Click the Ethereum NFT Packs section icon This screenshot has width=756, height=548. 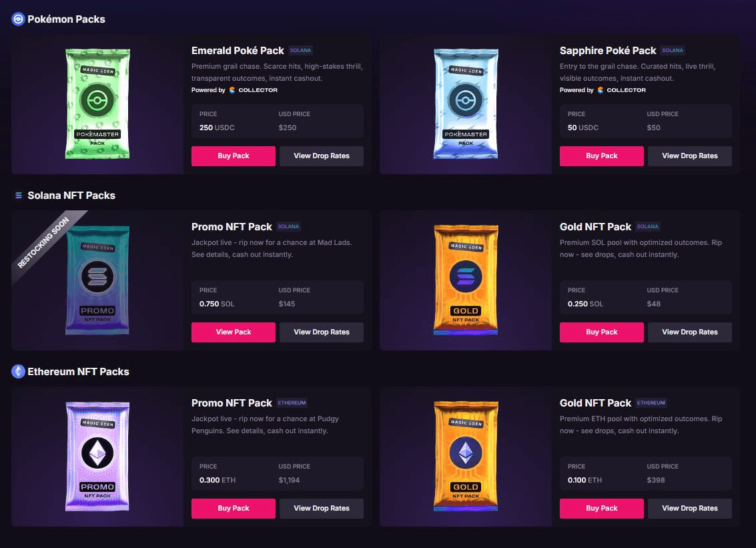click(x=18, y=371)
